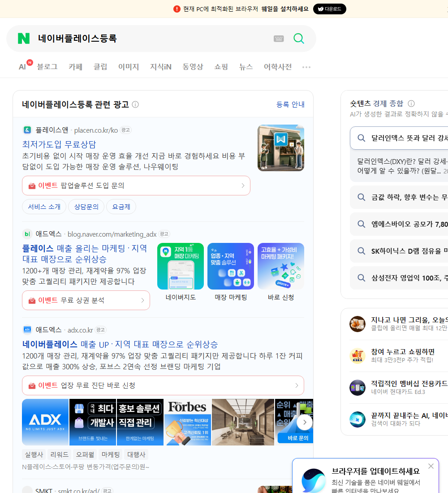
Task: Open the 어학사전 tab
Action: click(278, 67)
